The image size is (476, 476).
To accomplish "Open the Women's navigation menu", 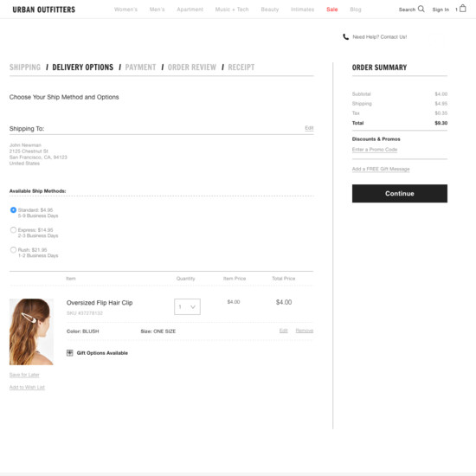I will coord(125,10).
